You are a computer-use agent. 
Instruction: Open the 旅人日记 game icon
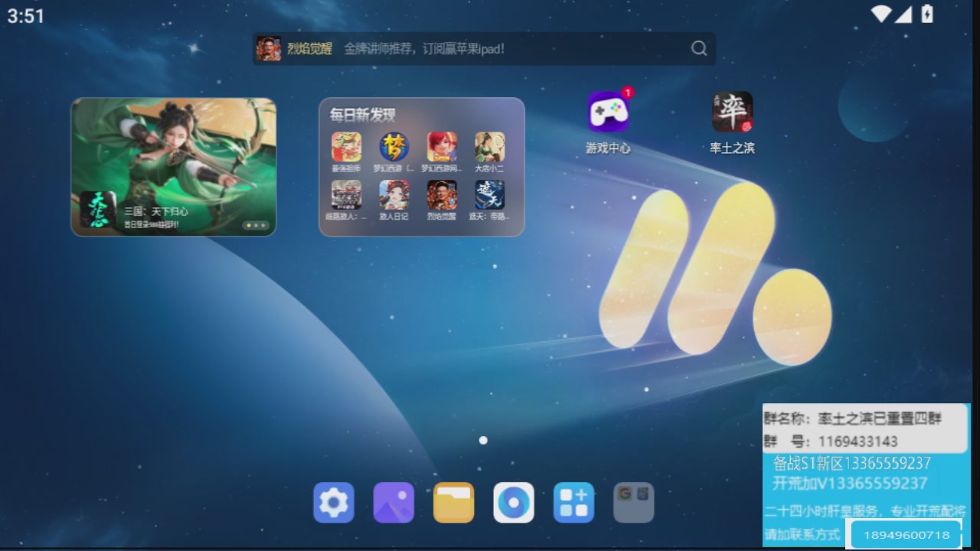coord(394,194)
